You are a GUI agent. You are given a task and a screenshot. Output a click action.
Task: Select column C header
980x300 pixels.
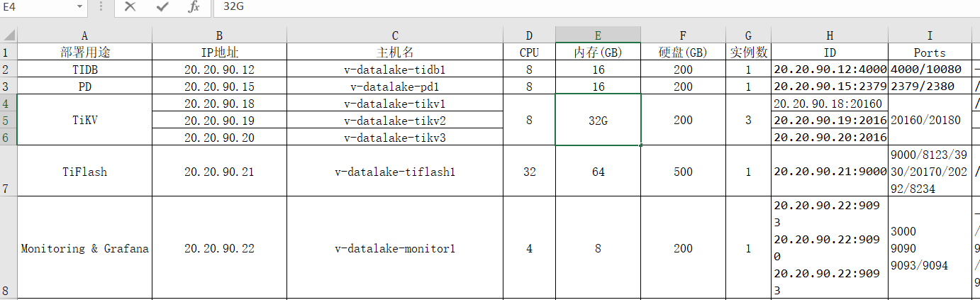point(395,35)
